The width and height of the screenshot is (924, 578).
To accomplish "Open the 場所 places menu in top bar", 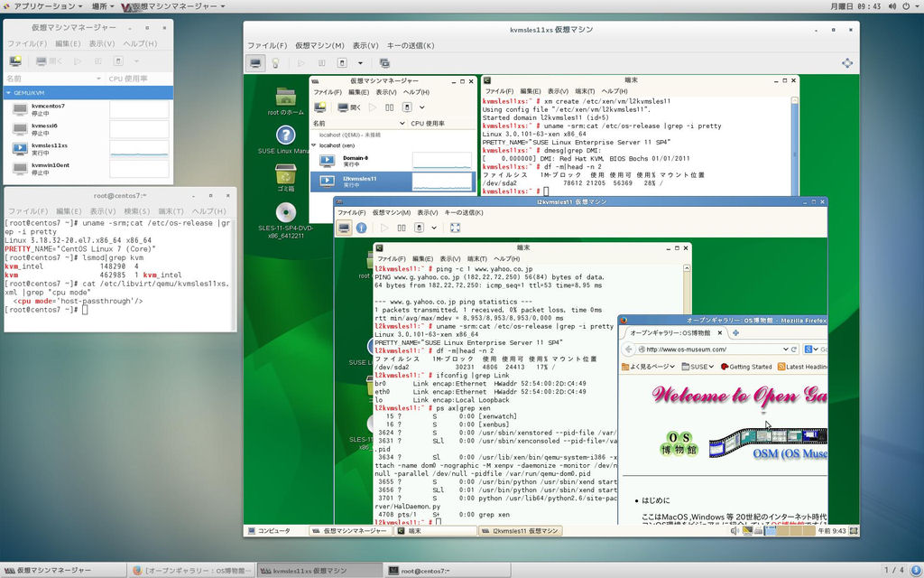I will [x=103, y=6].
